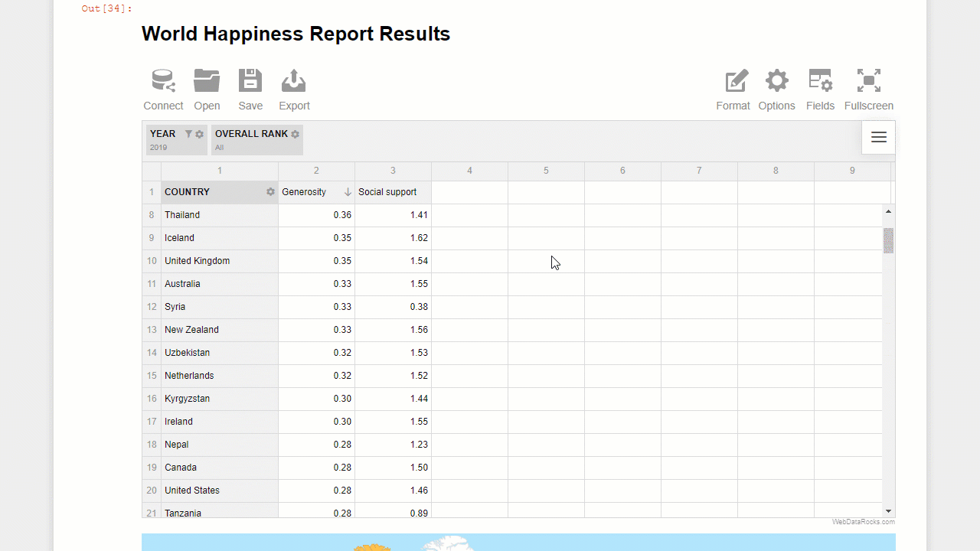Select the Nepal row cell
The width and height of the screenshot is (980, 551).
tap(220, 445)
